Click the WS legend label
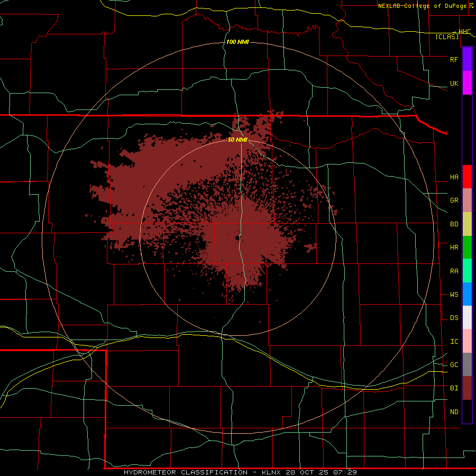The height and width of the screenshot is (476, 476). pos(454,295)
